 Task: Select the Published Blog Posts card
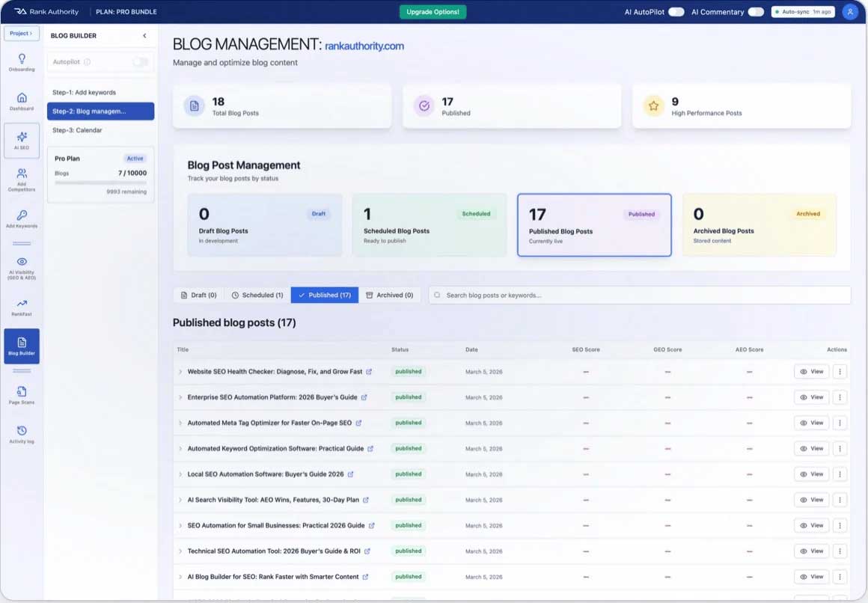(594, 224)
